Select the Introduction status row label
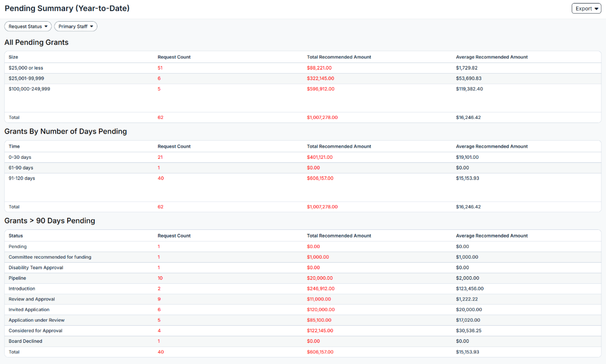This screenshot has width=606, height=364. coord(22,289)
